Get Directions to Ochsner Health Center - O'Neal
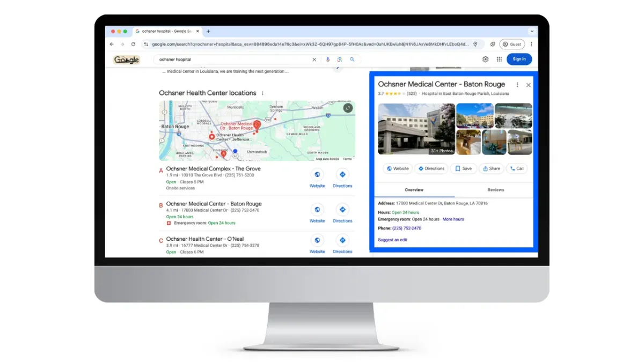 (x=342, y=244)
